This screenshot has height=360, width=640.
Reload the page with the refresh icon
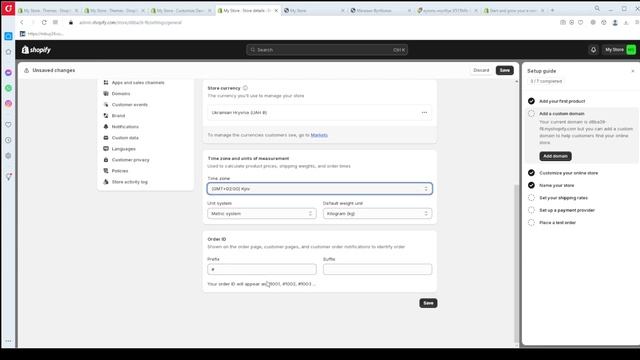(44, 22)
